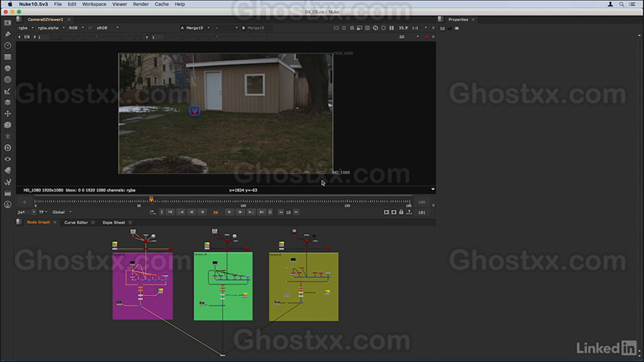The image size is (644, 362).
Task: Open the Particles nodes toolbar menu
Action: pos(7,136)
